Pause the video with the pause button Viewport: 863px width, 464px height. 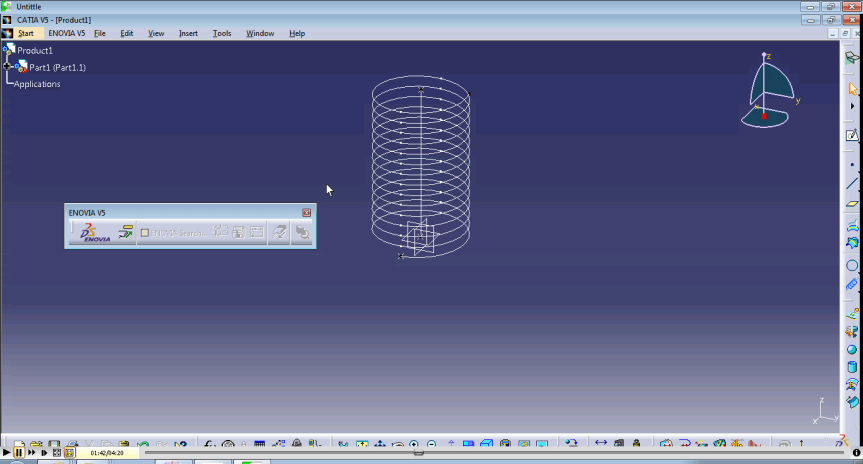[18, 453]
